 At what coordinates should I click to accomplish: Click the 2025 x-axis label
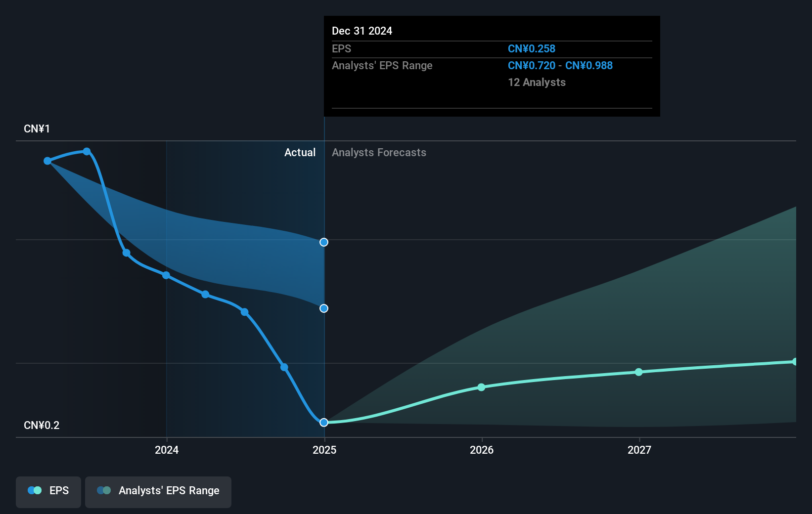324,450
